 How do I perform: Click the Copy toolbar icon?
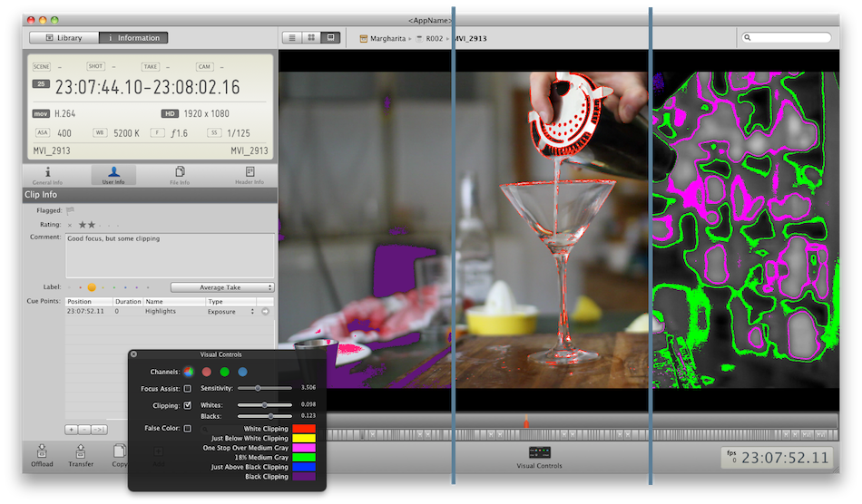point(119,456)
